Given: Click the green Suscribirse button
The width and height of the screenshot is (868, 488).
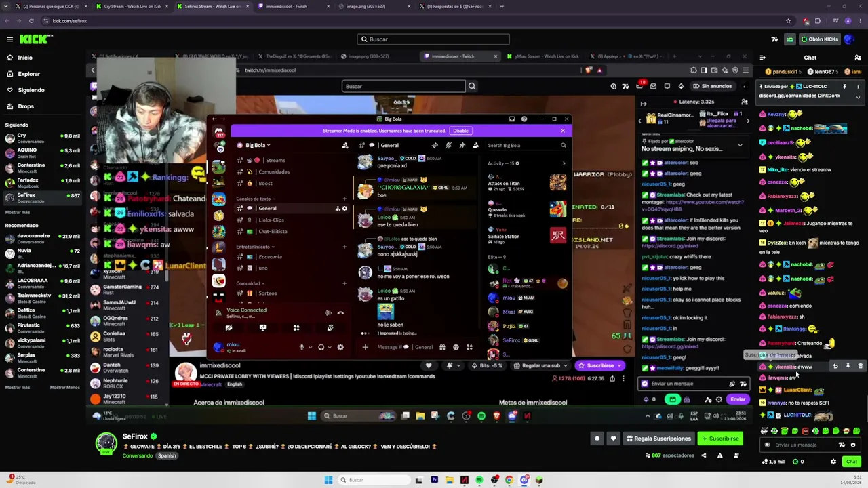Looking at the screenshot, I should (x=720, y=439).
